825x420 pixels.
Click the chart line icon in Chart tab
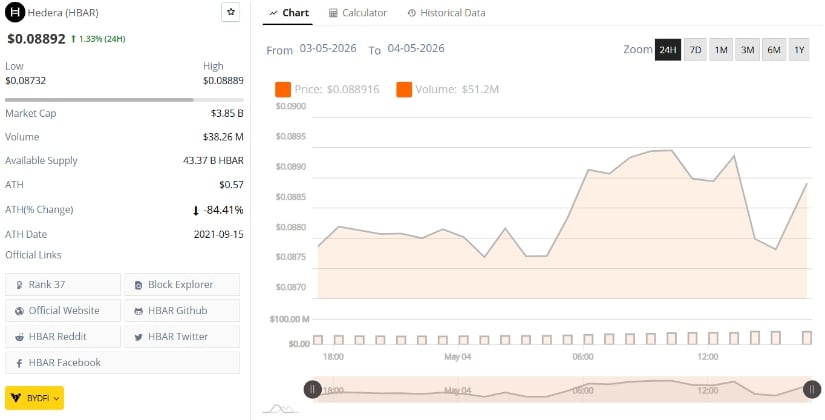click(273, 13)
